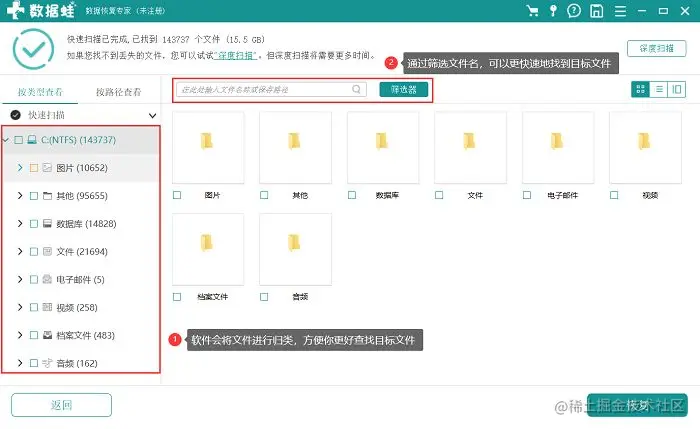Switch to preview pane view
Viewport: 700px width, 429px height.
[x=676, y=89]
